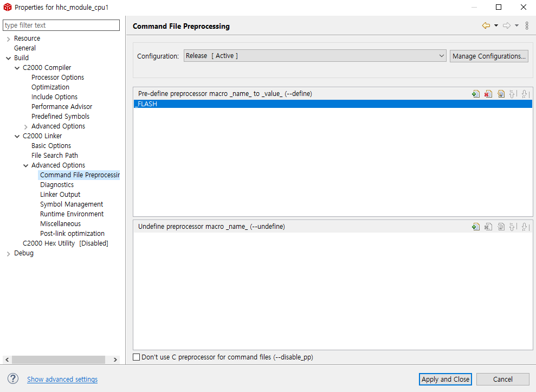This screenshot has width=536, height=392.
Task: Move up button in the --undefine list toolbar
Action: [x=513, y=227]
